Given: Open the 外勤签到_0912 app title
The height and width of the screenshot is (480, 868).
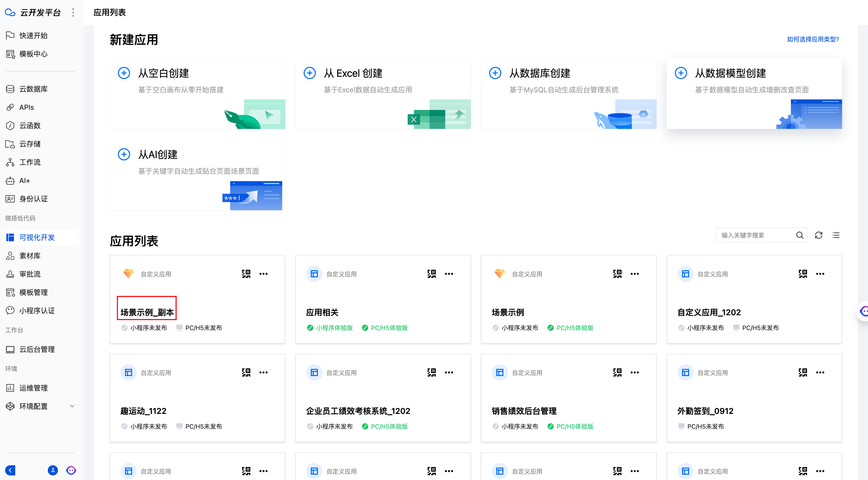Looking at the screenshot, I should click(705, 411).
